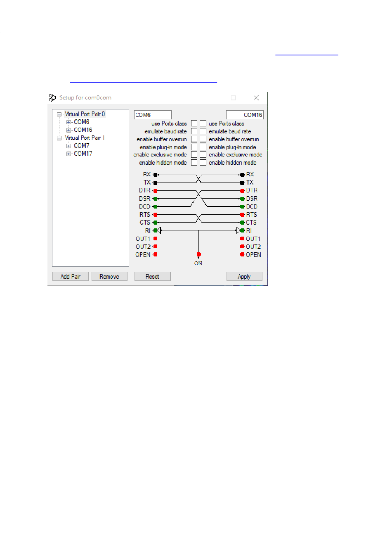Screen dimensions: 392x555
Task: Click the Remove button
Action: (x=109, y=277)
